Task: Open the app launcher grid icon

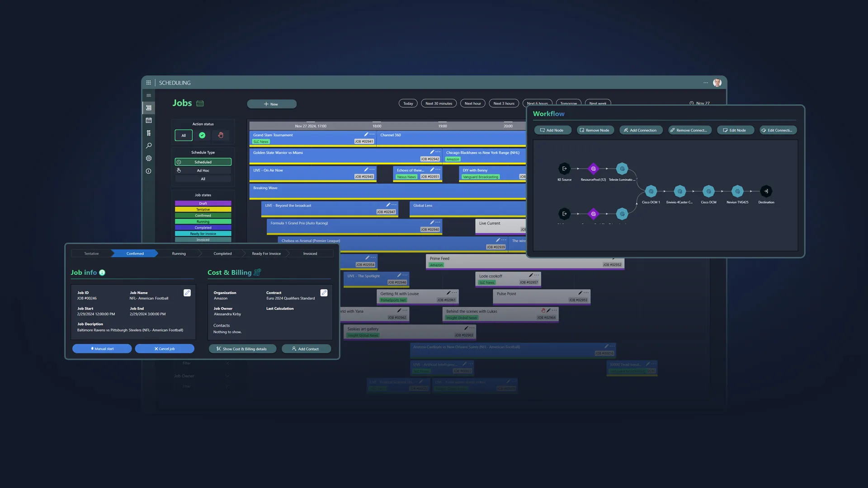Action: pos(148,83)
